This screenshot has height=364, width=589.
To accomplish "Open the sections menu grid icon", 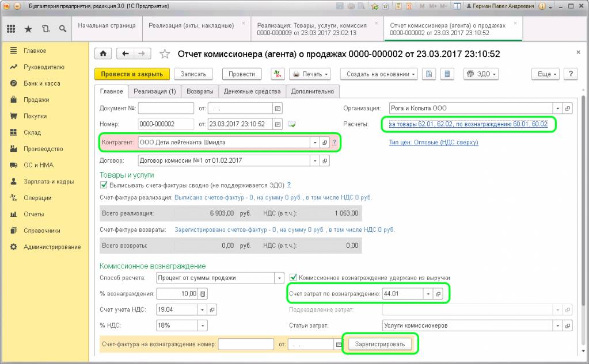I will pyautogui.click(x=11, y=29).
